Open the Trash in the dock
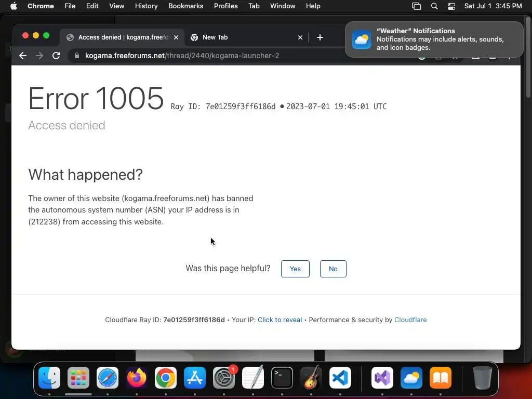Image resolution: width=532 pixels, height=399 pixels. tap(483, 378)
